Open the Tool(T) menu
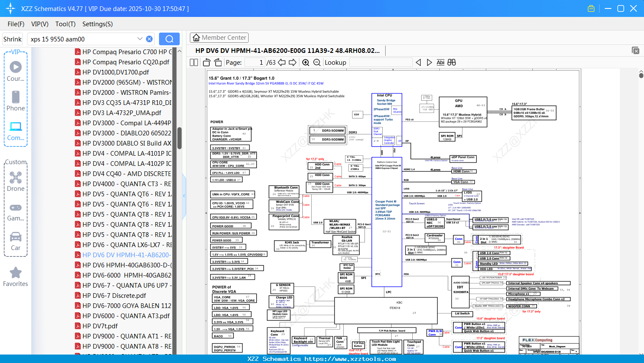Viewport: 644px width, 363px height. [66, 24]
